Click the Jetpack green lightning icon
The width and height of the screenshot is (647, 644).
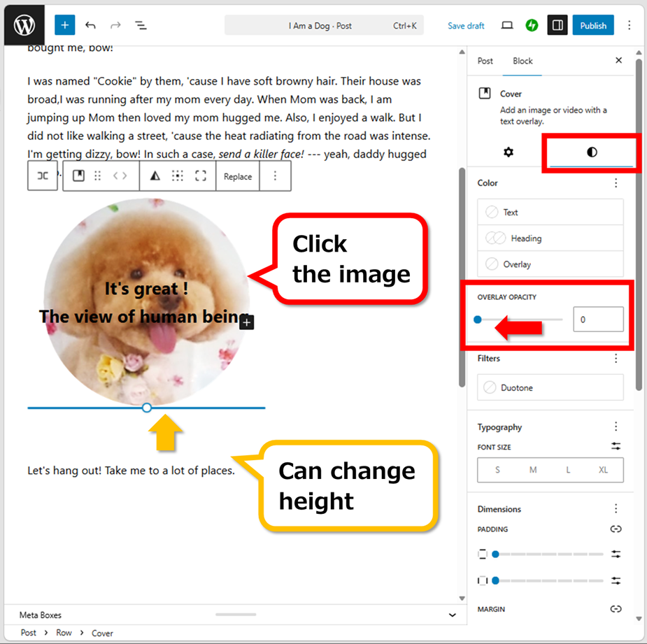[x=532, y=25]
